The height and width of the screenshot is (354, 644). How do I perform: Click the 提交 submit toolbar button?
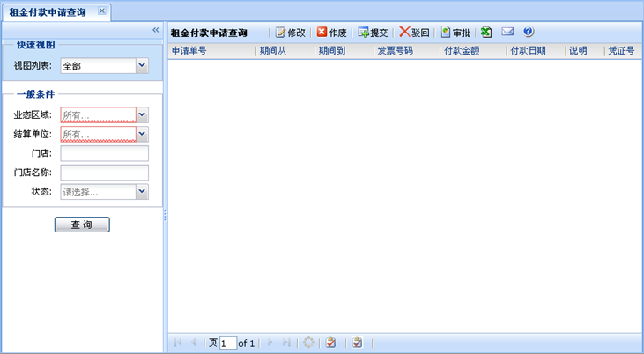click(x=373, y=33)
